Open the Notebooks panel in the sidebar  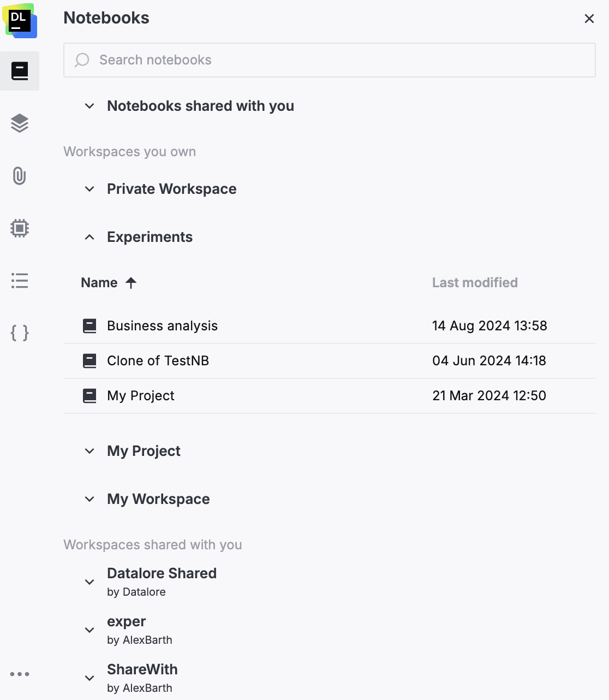point(20,70)
